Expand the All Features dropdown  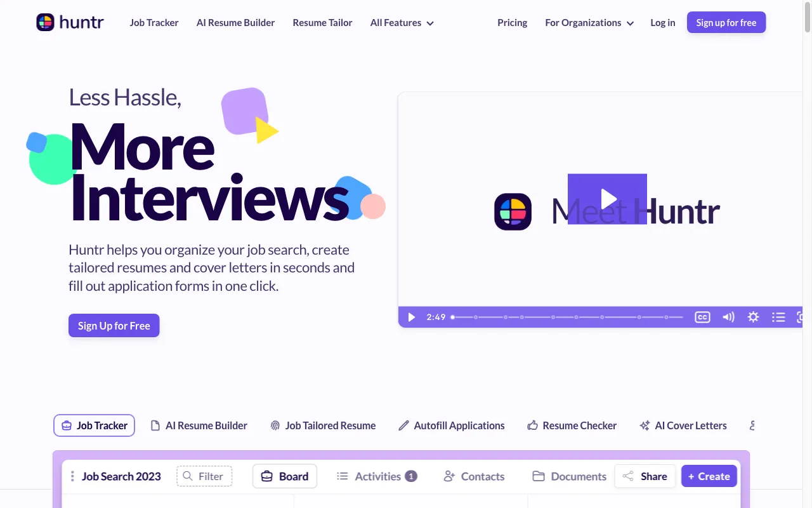tap(402, 22)
